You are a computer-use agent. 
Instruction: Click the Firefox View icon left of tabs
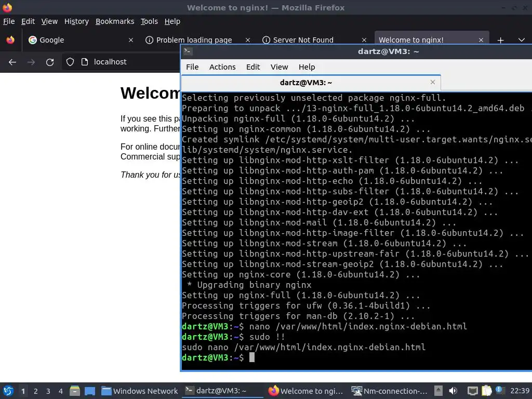tap(10, 40)
